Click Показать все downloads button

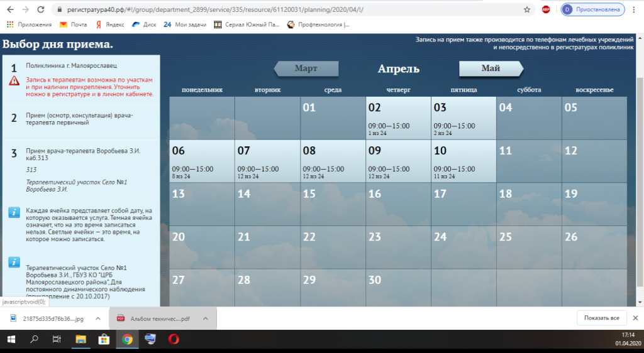602,318
